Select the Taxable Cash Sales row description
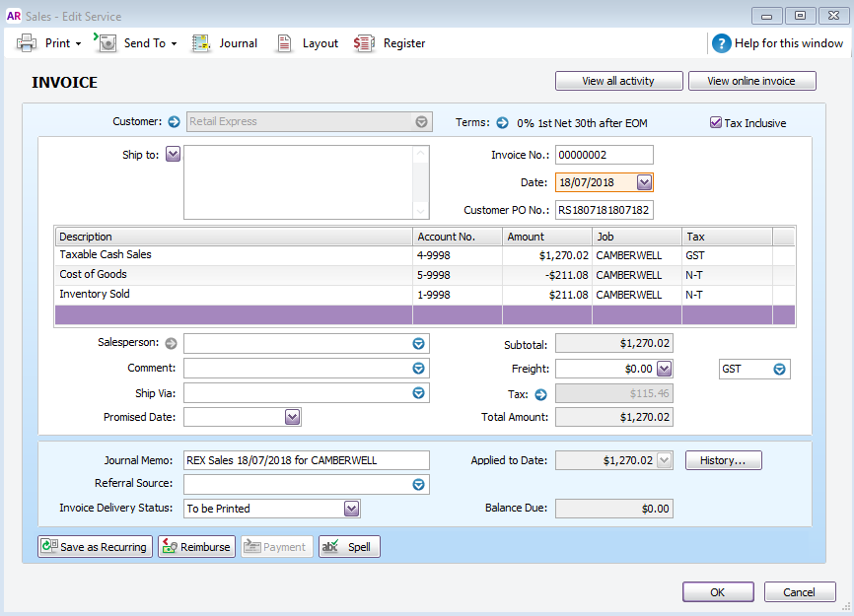 click(x=234, y=254)
